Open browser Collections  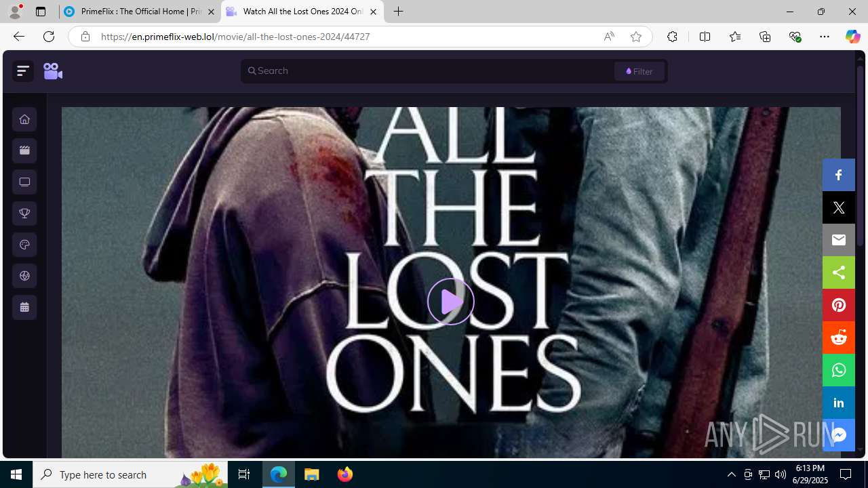tap(765, 37)
